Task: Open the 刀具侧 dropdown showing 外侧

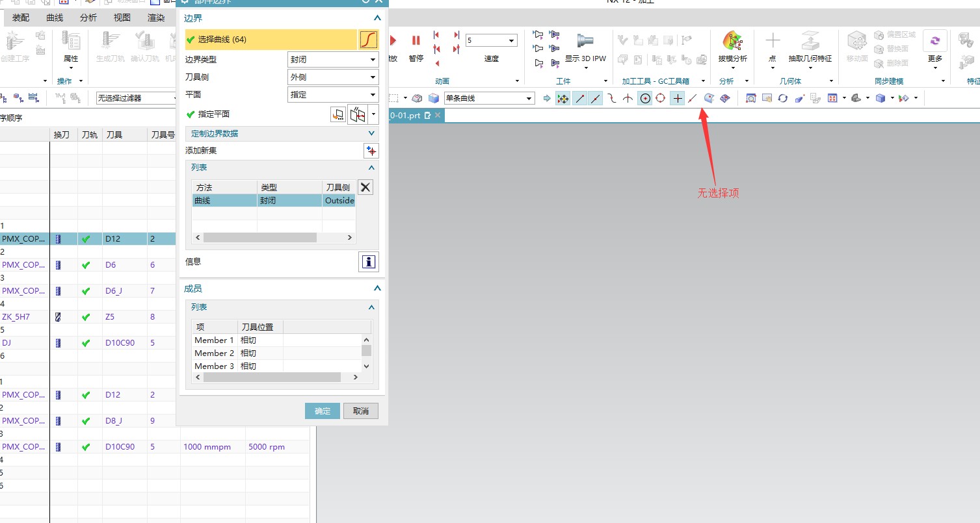Action: 333,77
